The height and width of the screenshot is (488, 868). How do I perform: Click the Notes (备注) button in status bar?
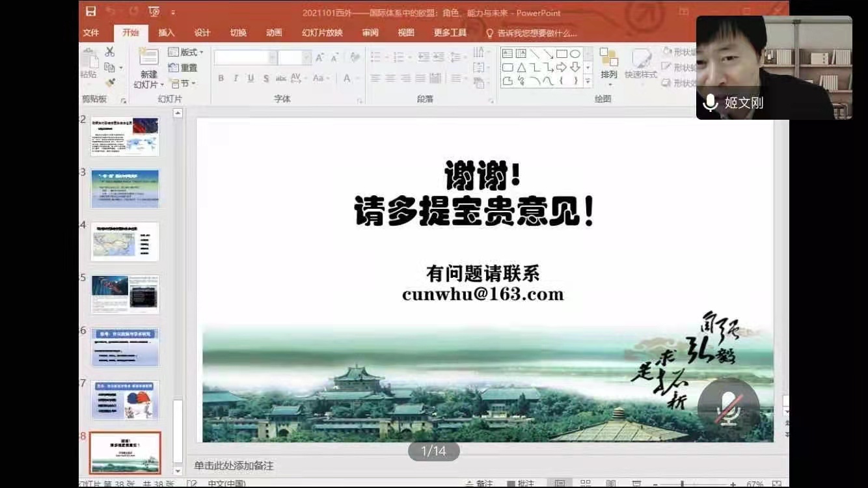tap(480, 483)
